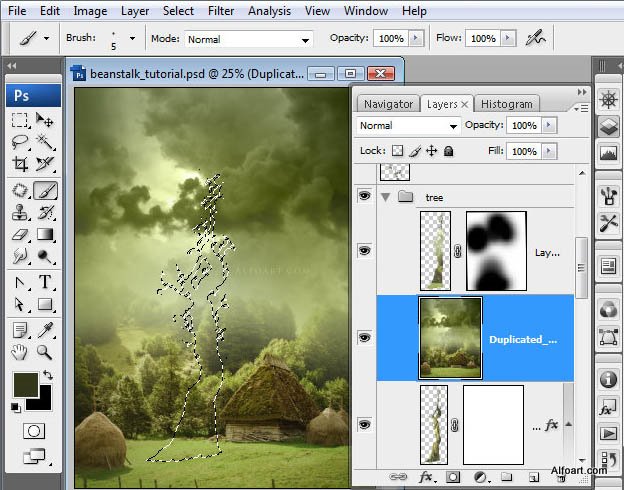Hide the tree group
Screen dimensions: 624x490
click(x=364, y=195)
